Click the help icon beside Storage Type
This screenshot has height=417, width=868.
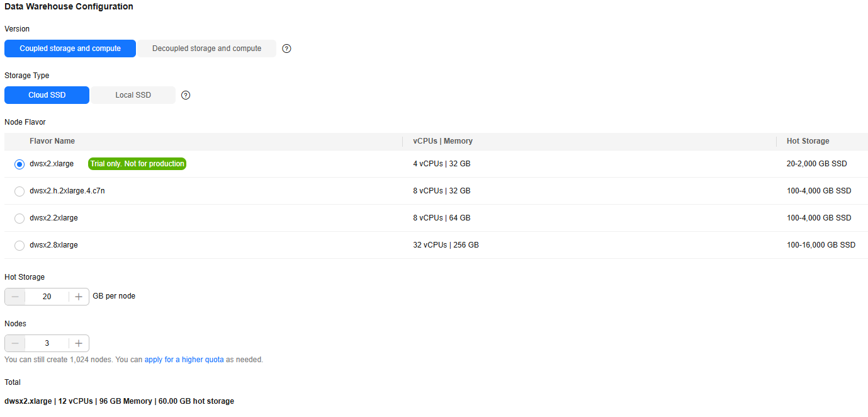pos(186,95)
